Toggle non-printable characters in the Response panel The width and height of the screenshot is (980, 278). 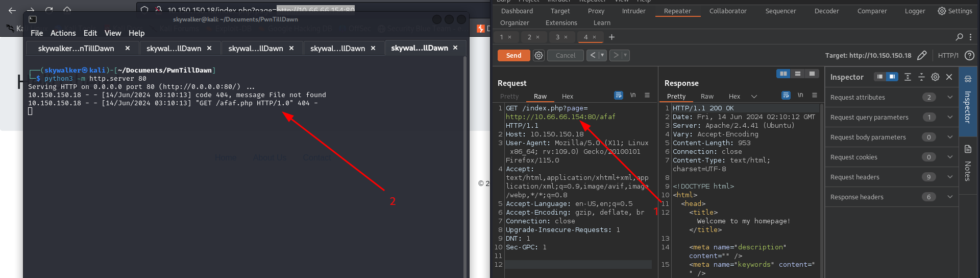pos(800,96)
